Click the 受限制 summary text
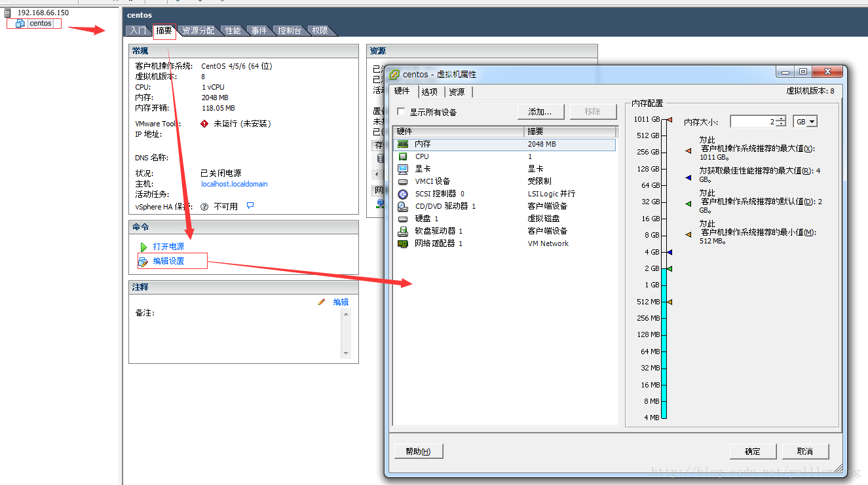 [x=539, y=181]
